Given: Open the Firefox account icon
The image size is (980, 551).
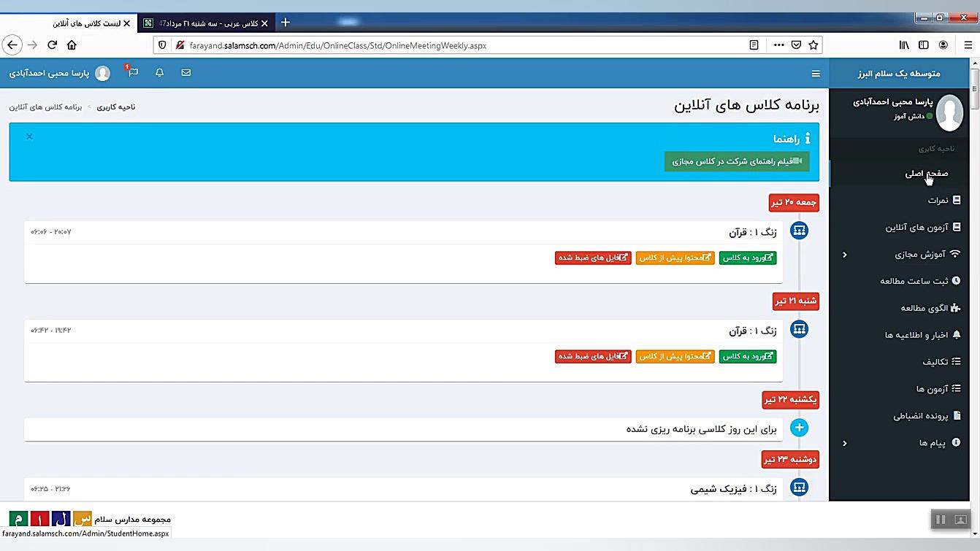Looking at the screenshot, I should point(943,45).
